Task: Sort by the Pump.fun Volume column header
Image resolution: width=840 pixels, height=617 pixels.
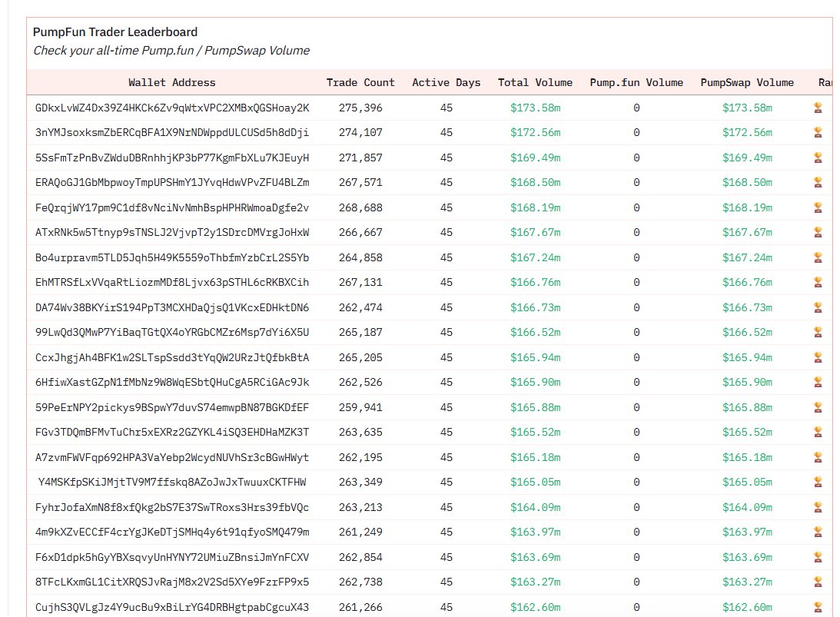Action: point(636,82)
